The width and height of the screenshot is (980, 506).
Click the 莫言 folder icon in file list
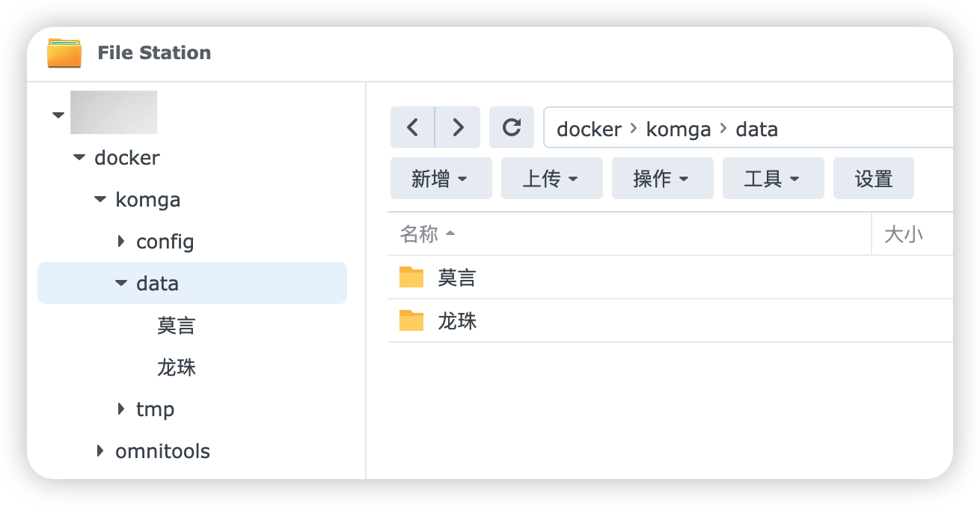pos(411,278)
